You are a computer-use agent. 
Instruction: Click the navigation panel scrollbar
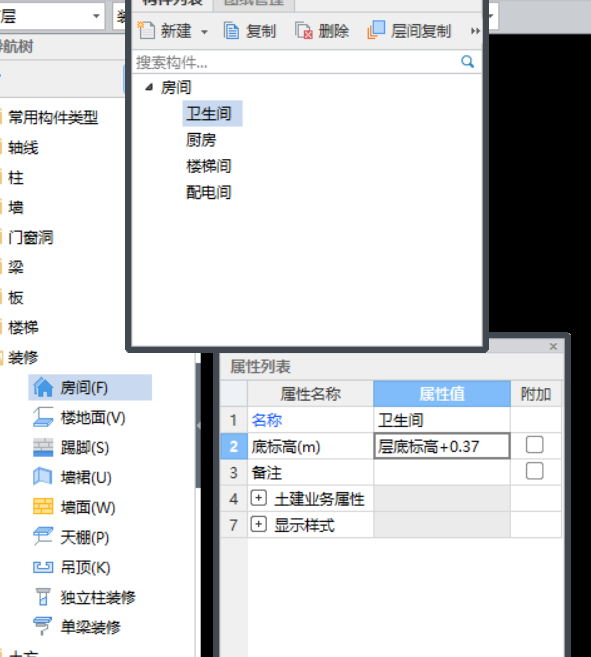click(x=198, y=425)
